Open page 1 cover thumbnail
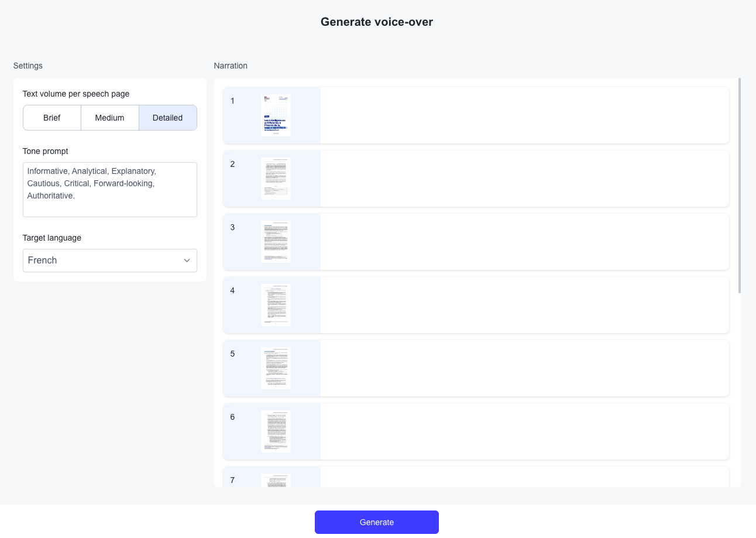 click(276, 115)
